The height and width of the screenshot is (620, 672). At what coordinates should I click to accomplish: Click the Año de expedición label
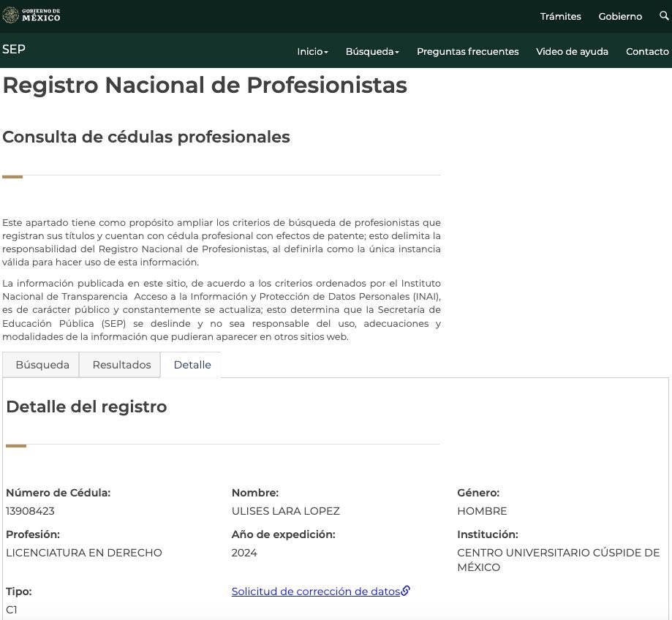pyautogui.click(x=283, y=534)
